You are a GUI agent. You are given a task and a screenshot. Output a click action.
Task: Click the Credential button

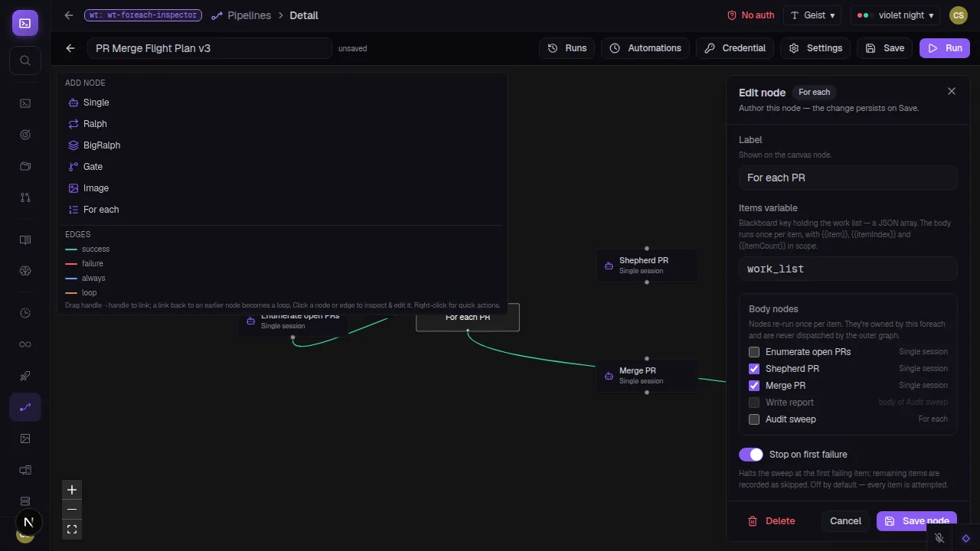pyautogui.click(x=735, y=48)
